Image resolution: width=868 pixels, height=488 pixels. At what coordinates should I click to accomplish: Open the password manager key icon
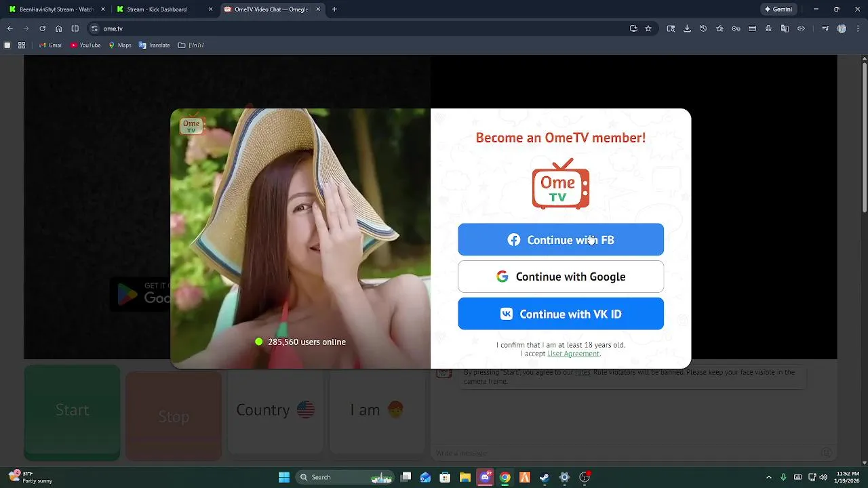[736, 28]
